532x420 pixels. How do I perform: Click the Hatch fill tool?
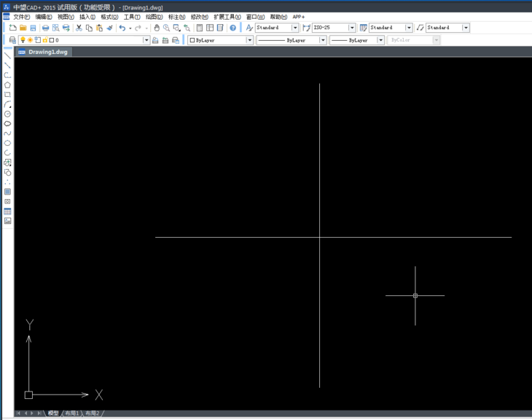pos(7,192)
